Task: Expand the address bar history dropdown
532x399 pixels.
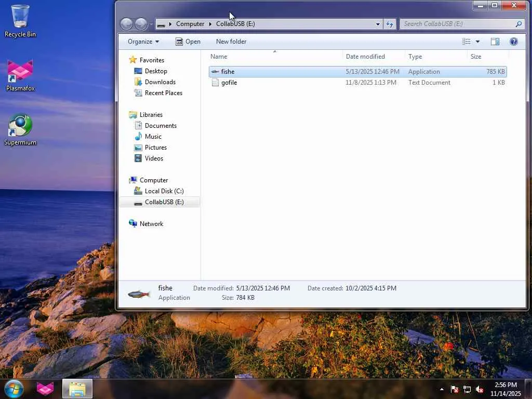Action: [x=378, y=24]
